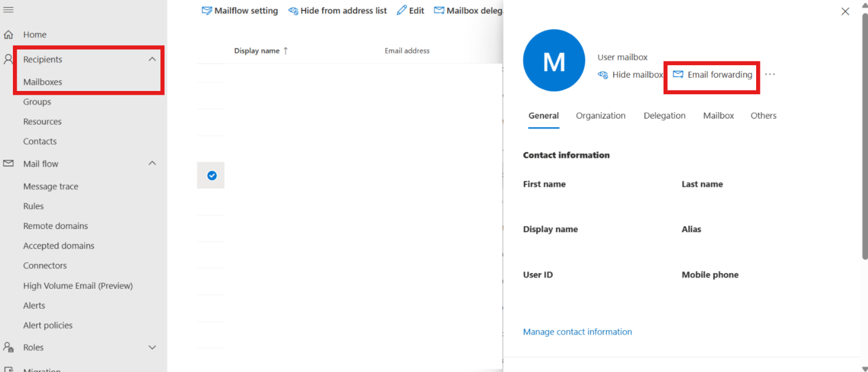Open High Volume Email (Preview)
Image resolution: width=868 pixels, height=372 pixels.
78,286
